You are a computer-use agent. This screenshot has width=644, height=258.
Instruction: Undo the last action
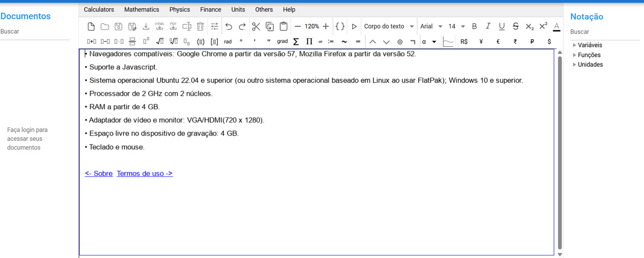point(228,26)
